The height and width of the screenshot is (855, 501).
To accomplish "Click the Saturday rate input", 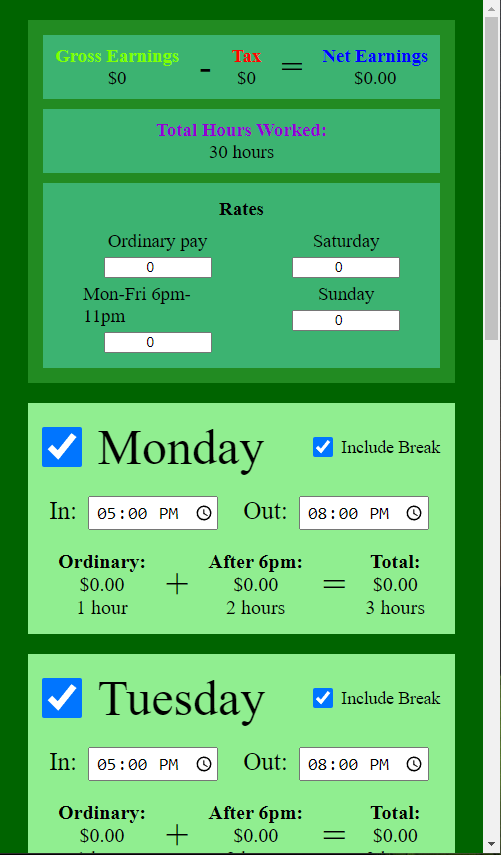I will pos(346,268).
